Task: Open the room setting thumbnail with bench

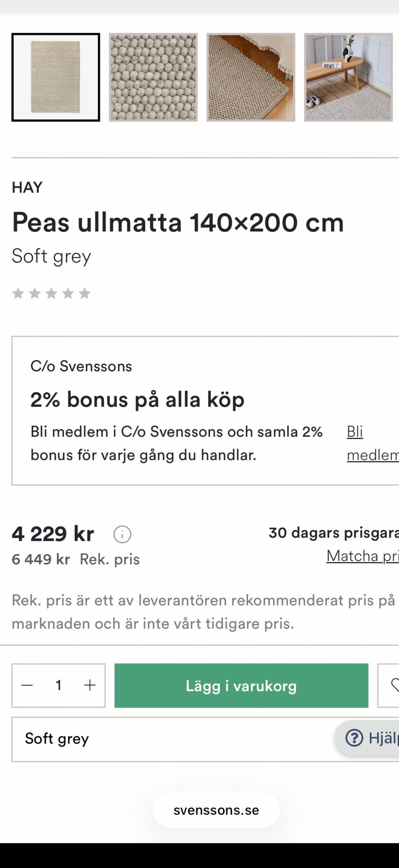Action: tap(348, 77)
